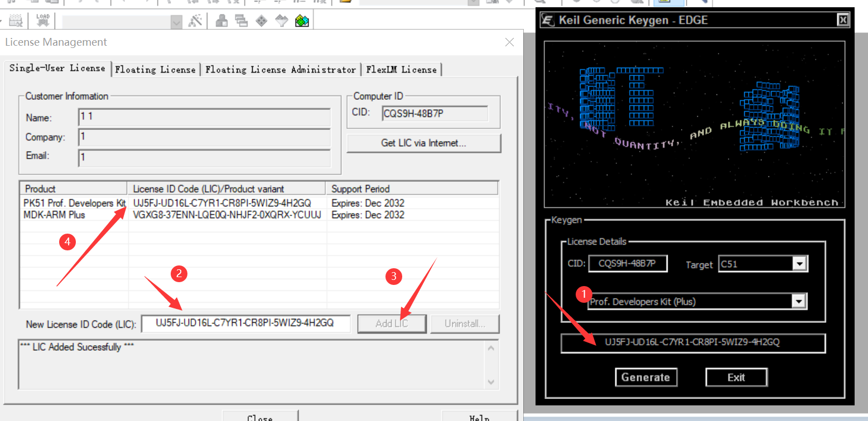Image resolution: width=868 pixels, height=421 pixels.
Task: Click Get LIC via Internet button
Action: coord(424,143)
